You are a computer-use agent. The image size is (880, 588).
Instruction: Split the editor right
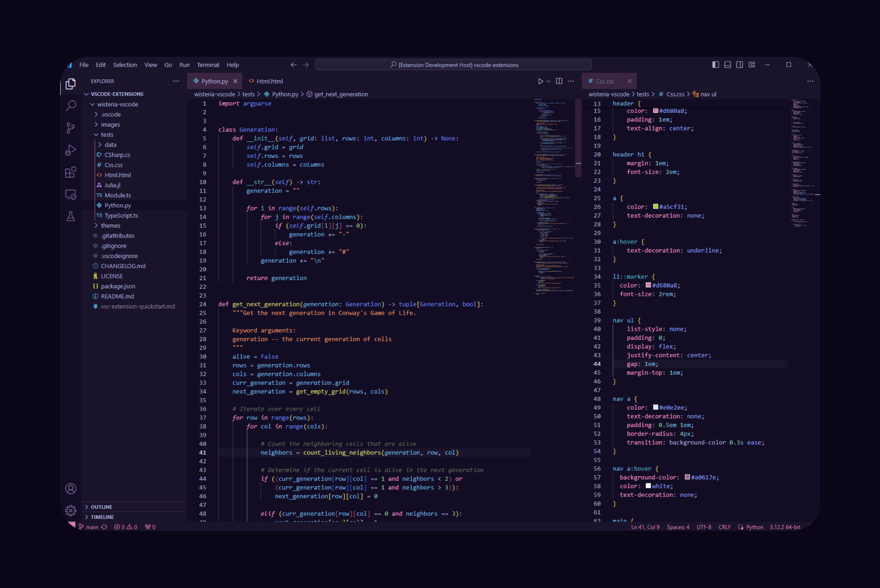point(559,81)
